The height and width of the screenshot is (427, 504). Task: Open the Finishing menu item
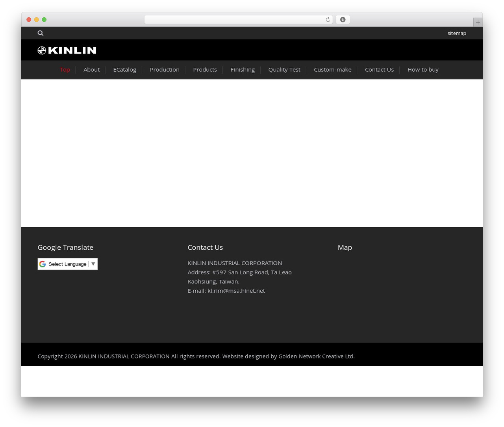(x=243, y=70)
